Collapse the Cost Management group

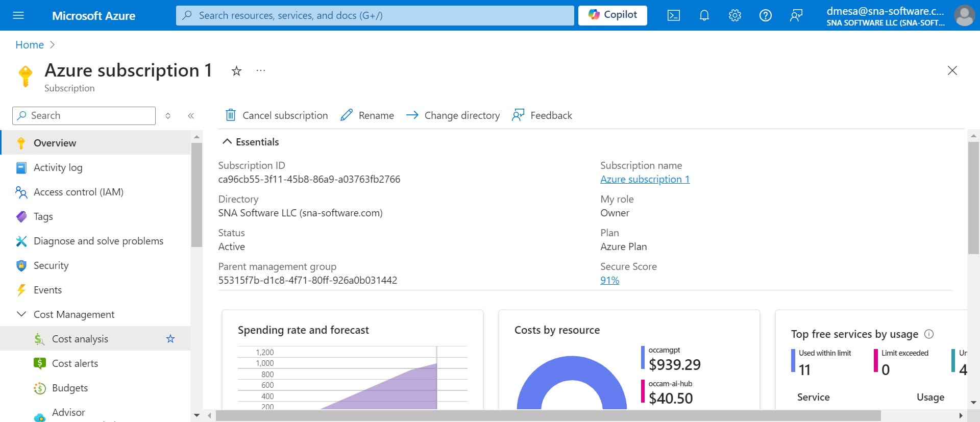pos(21,314)
